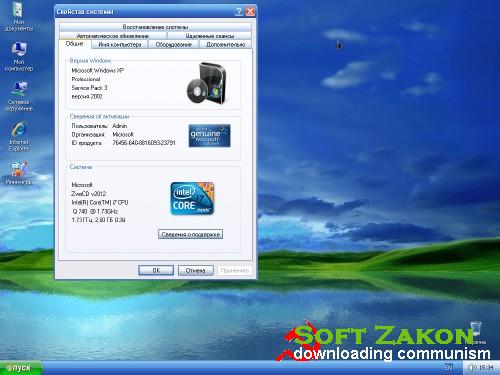Image resolution: width=500 pixels, height=375 pixels.
Task: Click the help question mark button in title bar
Action: [239, 12]
